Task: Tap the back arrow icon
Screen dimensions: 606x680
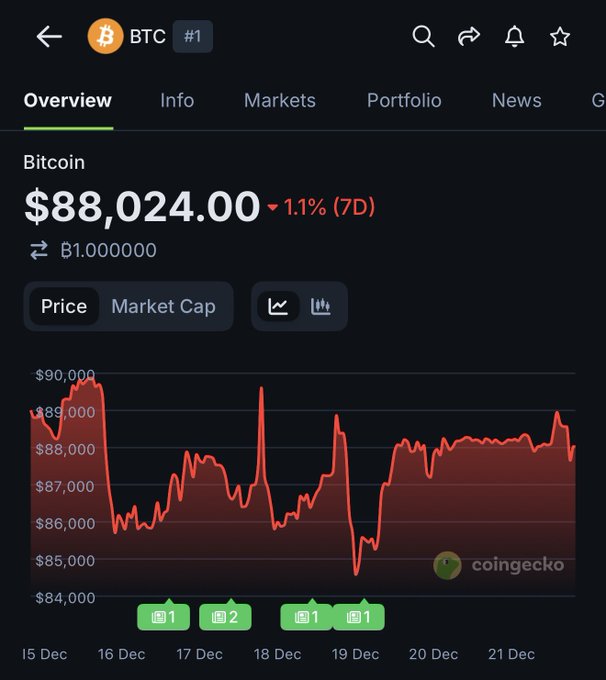Action: click(x=49, y=37)
